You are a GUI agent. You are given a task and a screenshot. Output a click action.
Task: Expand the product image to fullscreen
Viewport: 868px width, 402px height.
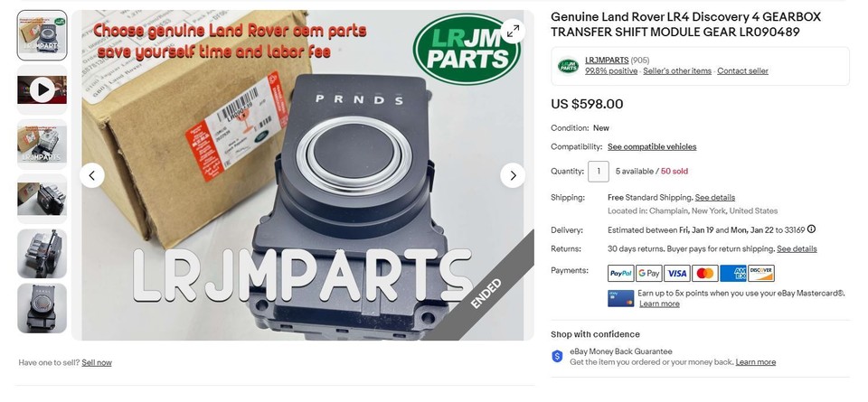(513, 32)
